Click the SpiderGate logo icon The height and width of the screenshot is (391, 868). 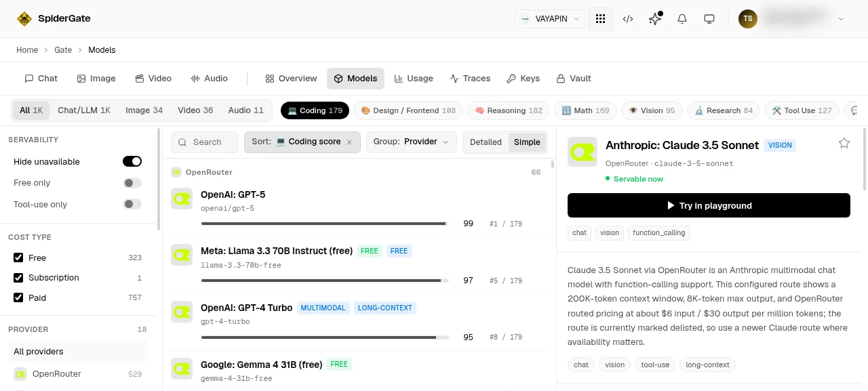pyautogui.click(x=24, y=19)
